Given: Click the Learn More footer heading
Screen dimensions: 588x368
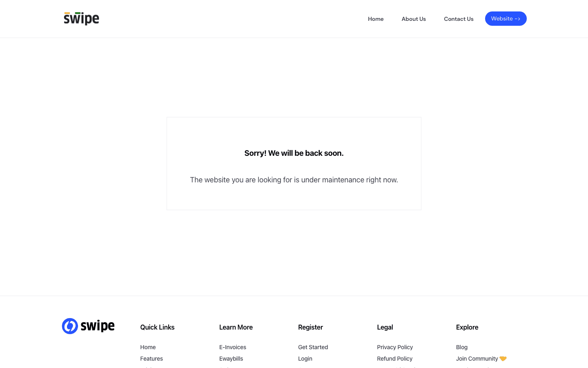Looking at the screenshot, I should point(236,327).
